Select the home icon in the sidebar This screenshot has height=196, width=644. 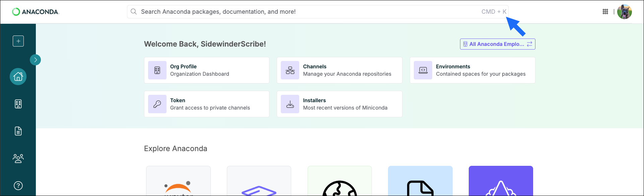pyautogui.click(x=18, y=76)
